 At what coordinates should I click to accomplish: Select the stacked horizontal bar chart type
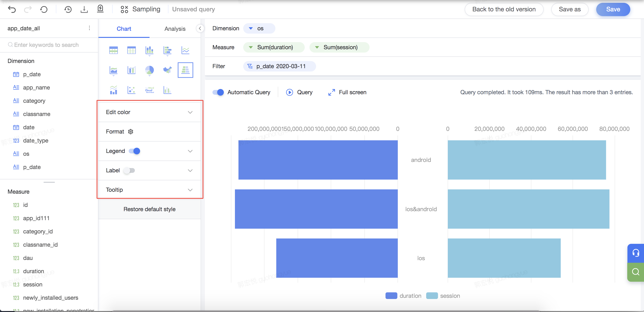pos(168,51)
